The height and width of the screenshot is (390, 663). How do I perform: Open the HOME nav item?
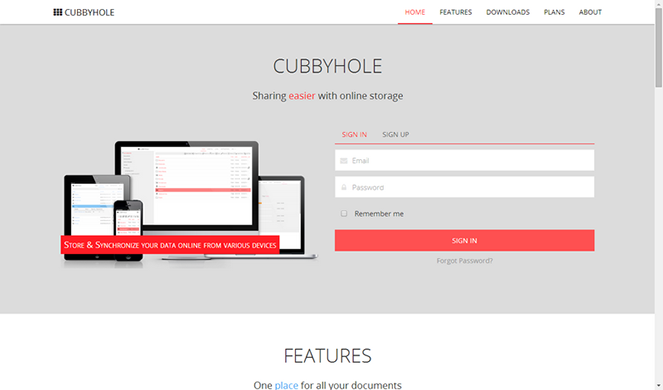pos(415,12)
